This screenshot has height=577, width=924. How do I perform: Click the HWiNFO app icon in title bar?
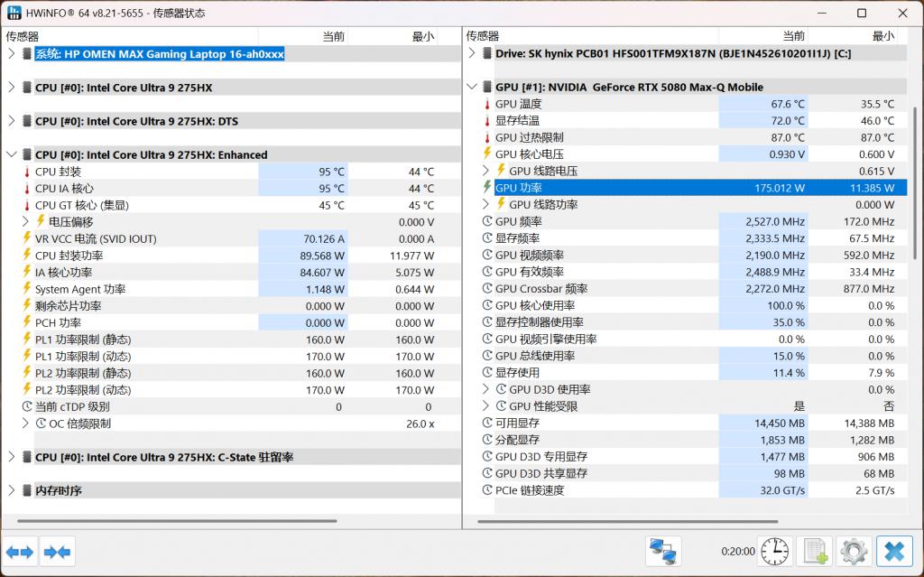14,13
